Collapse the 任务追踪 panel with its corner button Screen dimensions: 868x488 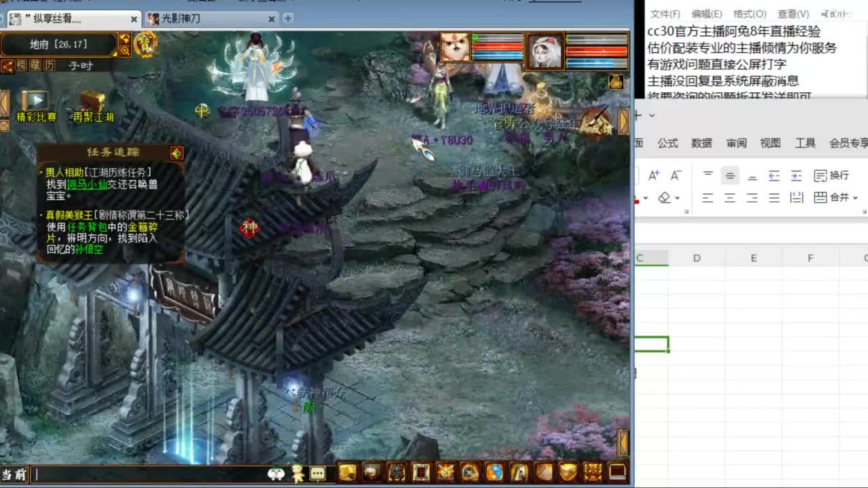[x=176, y=153]
